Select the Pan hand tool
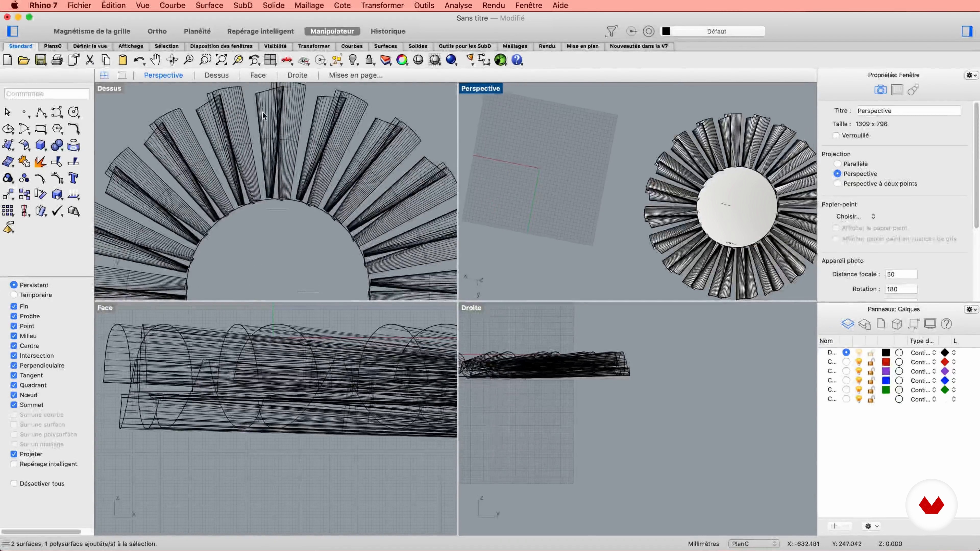The height and width of the screenshot is (551, 980). (155, 60)
